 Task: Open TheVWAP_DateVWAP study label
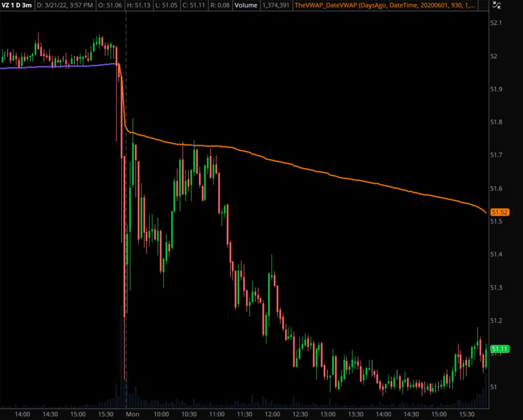pyautogui.click(x=385, y=5)
